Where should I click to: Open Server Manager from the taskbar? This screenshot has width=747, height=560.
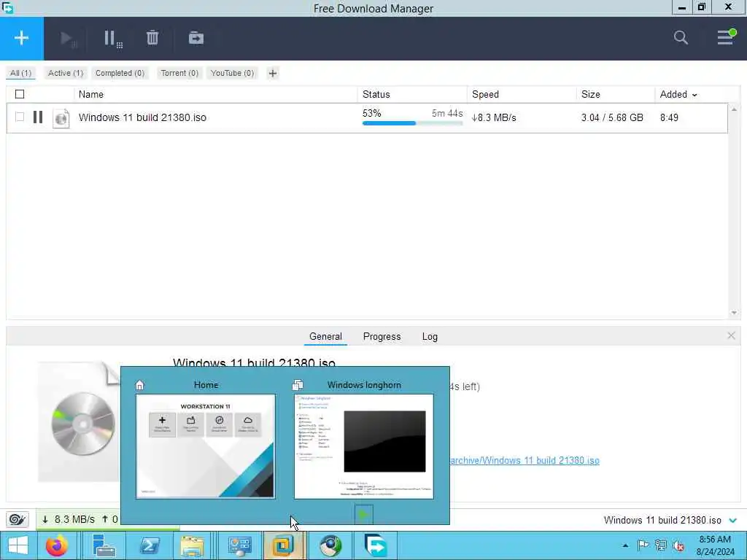click(104, 545)
